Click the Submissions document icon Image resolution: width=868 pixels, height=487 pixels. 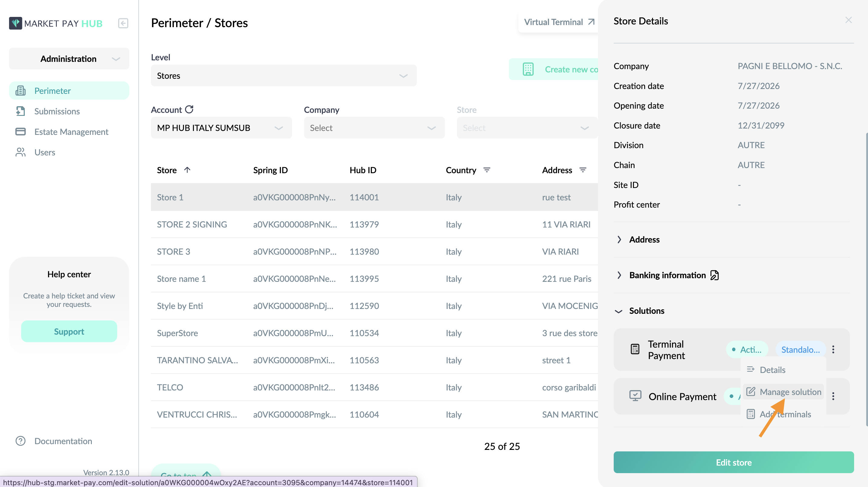[x=21, y=111]
